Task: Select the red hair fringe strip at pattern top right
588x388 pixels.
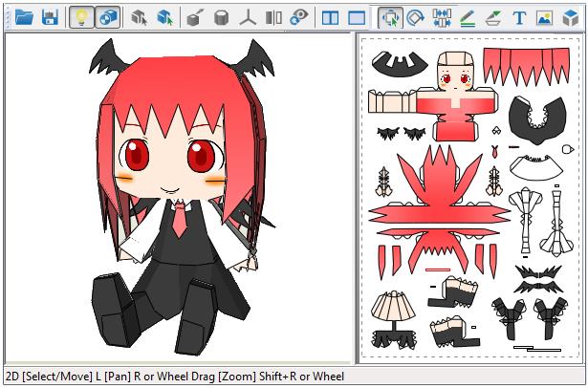Action: coord(526,66)
